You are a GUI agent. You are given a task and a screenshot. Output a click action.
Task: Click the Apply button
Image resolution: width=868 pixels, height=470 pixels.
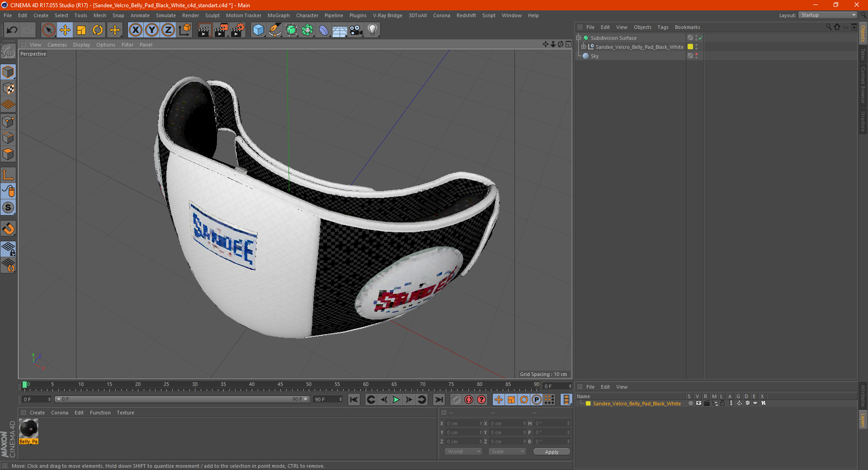click(x=552, y=451)
